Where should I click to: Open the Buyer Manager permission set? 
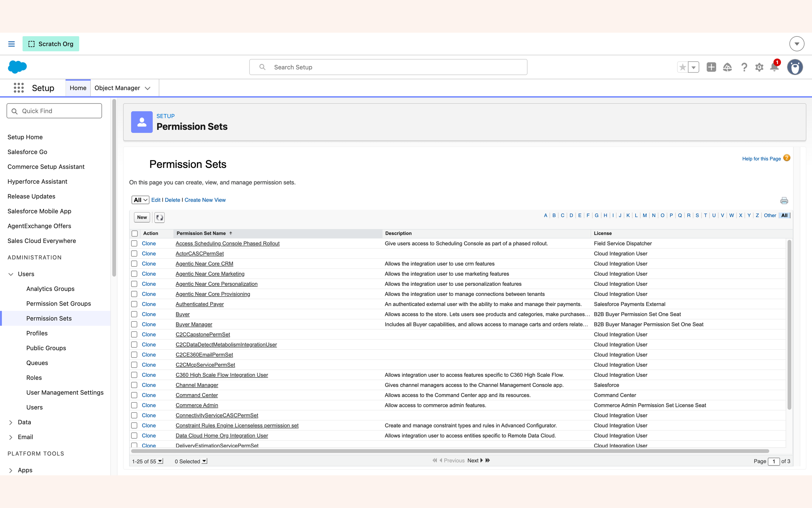(194, 324)
